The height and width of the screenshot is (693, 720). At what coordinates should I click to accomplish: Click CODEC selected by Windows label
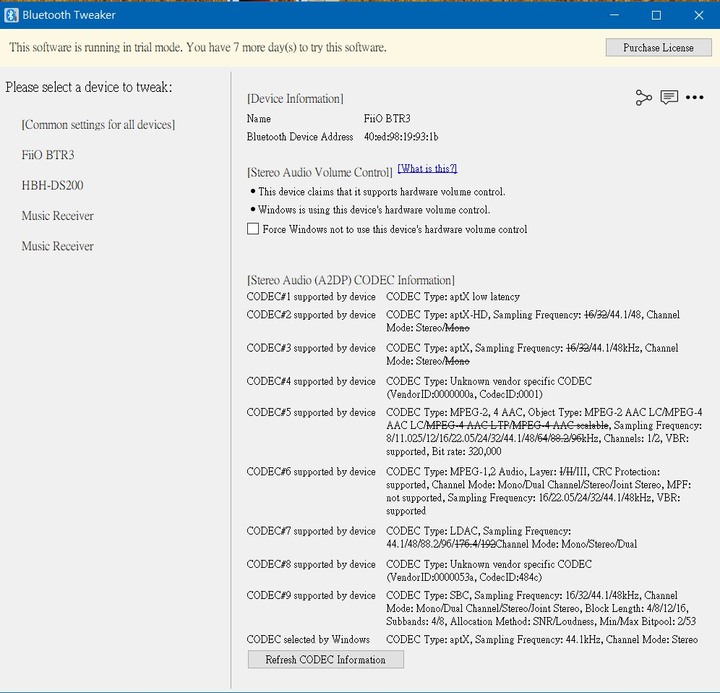pyautogui.click(x=308, y=639)
